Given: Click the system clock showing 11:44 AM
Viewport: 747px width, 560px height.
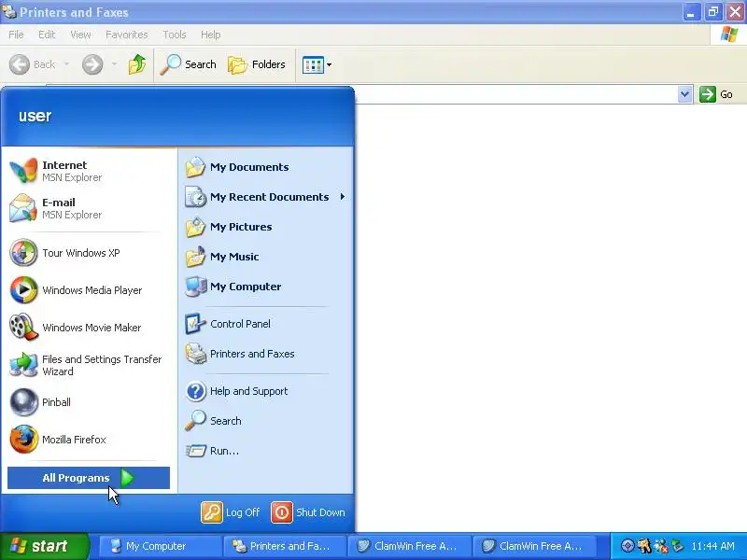Looking at the screenshot, I should 712,546.
